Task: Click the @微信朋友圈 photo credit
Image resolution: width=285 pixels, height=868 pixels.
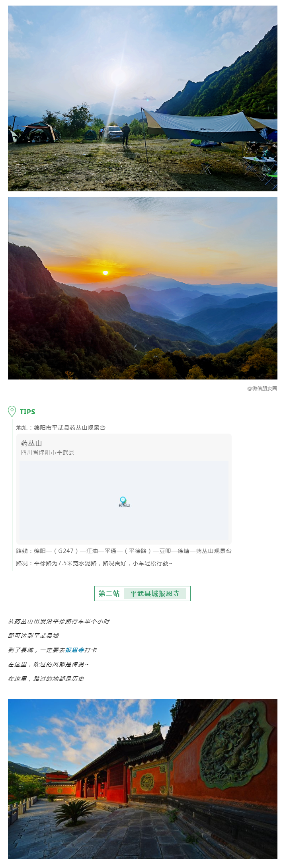Action: pyautogui.click(x=262, y=388)
